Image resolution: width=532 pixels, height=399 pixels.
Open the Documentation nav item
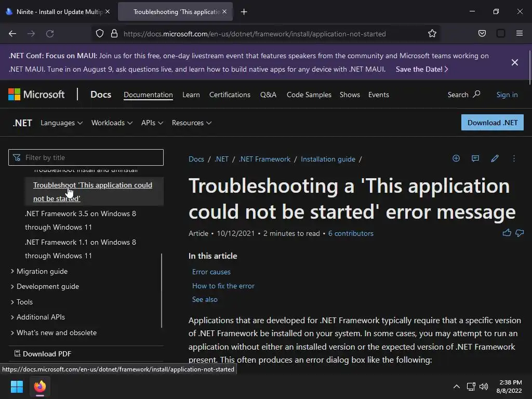[148, 95]
